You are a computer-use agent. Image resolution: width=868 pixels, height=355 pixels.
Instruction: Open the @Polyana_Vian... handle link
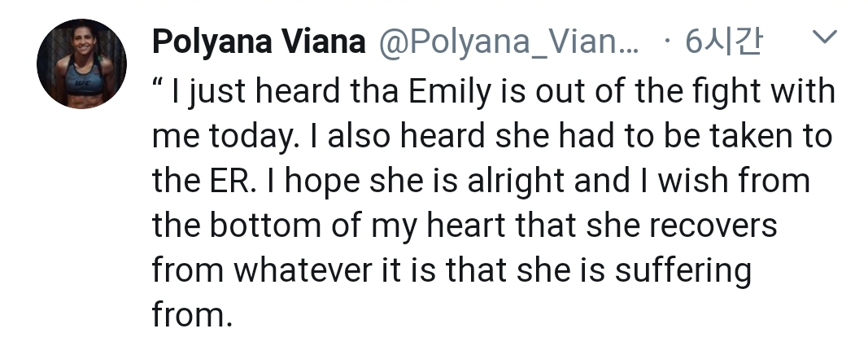click(x=508, y=42)
